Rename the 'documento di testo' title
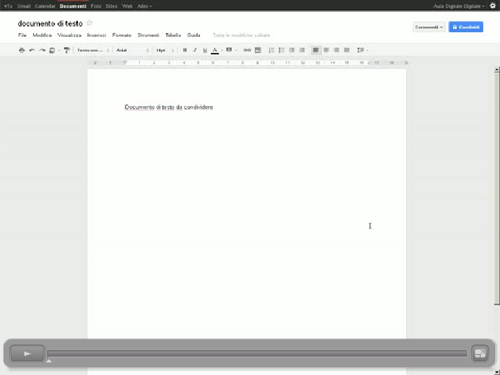Viewport: 500px width, 375px height. [50, 24]
